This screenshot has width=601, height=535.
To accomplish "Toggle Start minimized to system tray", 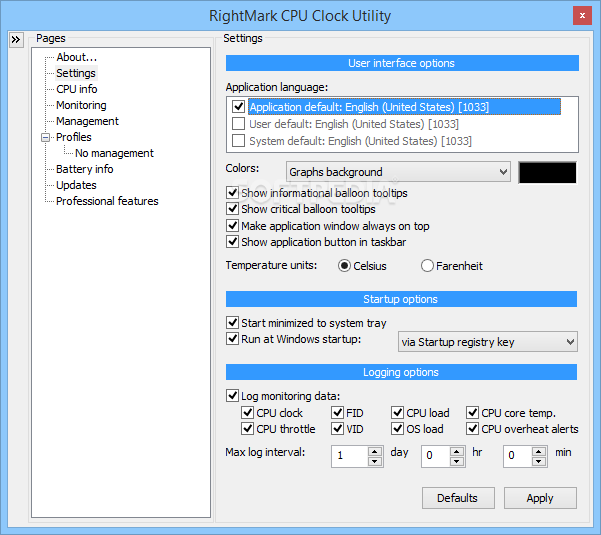I will tap(233, 323).
